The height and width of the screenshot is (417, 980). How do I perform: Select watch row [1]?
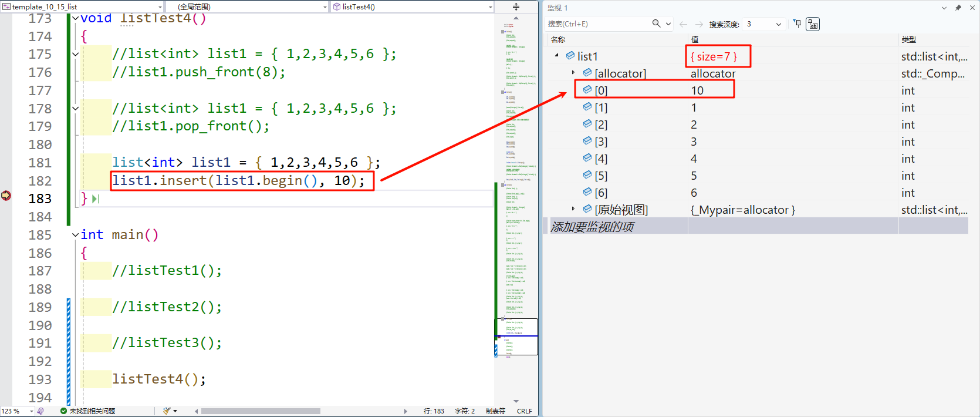click(x=757, y=107)
